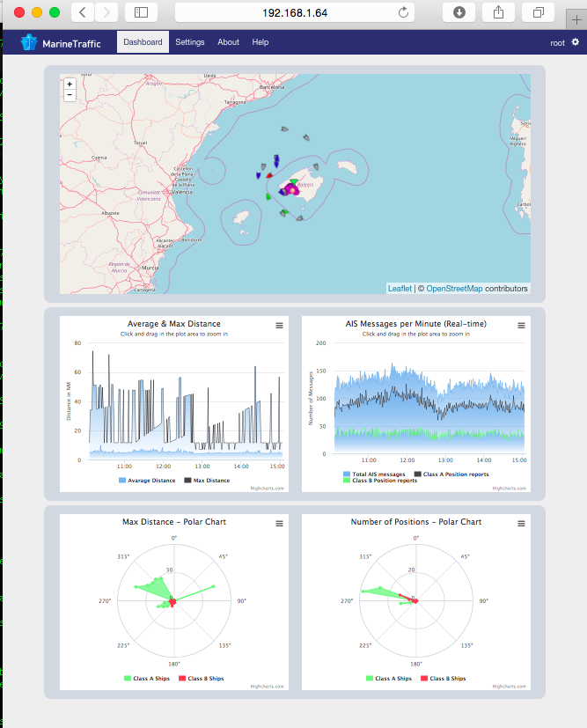The width and height of the screenshot is (587, 728).
Task: Open the Settings tab
Action: click(x=189, y=42)
